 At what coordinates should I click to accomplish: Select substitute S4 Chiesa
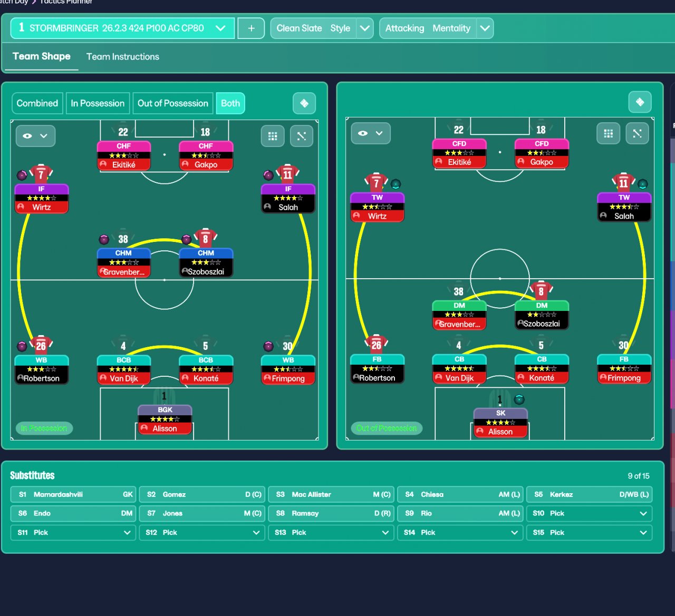click(x=460, y=494)
